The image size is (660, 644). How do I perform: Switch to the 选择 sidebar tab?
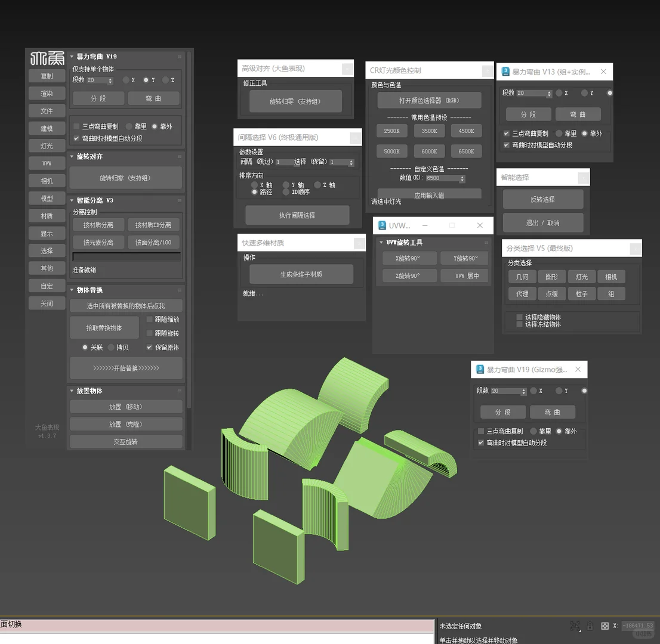click(x=47, y=250)
